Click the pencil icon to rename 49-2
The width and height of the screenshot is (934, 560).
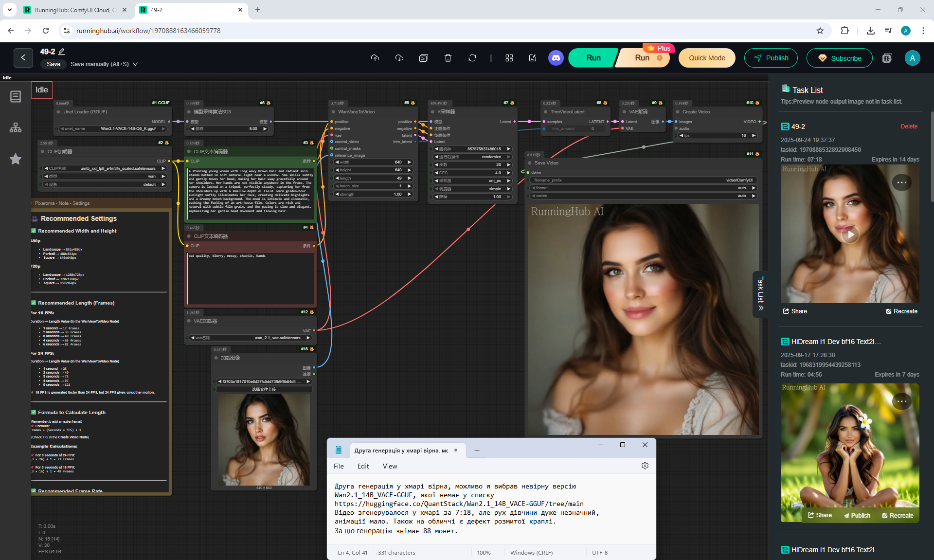pyautogui.click(x=62, y=51)
